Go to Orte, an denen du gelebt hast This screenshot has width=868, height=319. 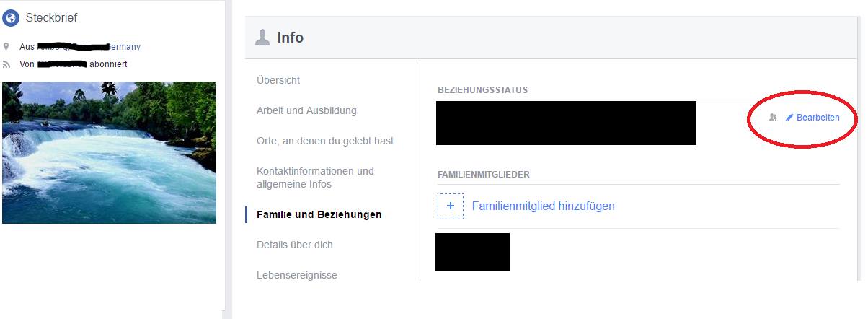coord(325,141)
